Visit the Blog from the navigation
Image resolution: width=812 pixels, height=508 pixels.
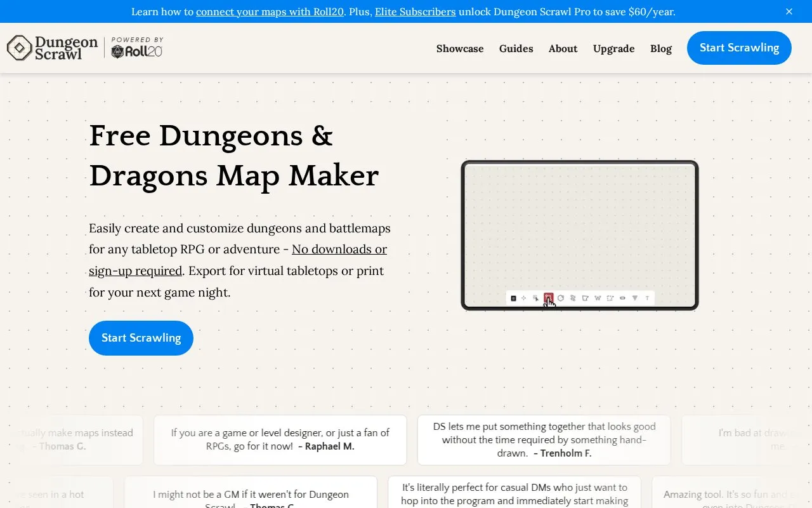[x=661, y=48]
